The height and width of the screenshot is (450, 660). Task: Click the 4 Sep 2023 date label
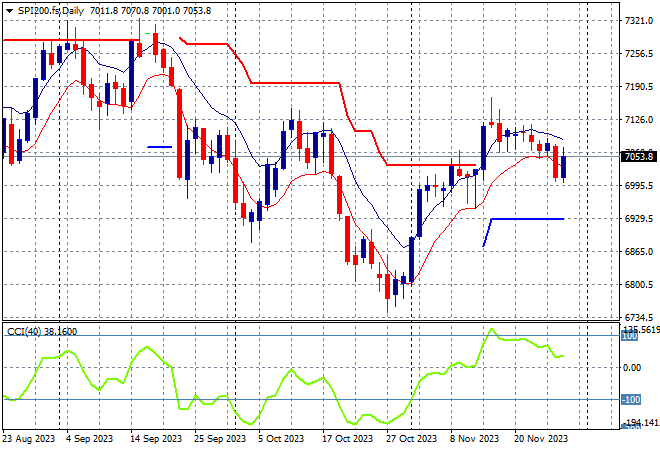[x=89, y=439]
